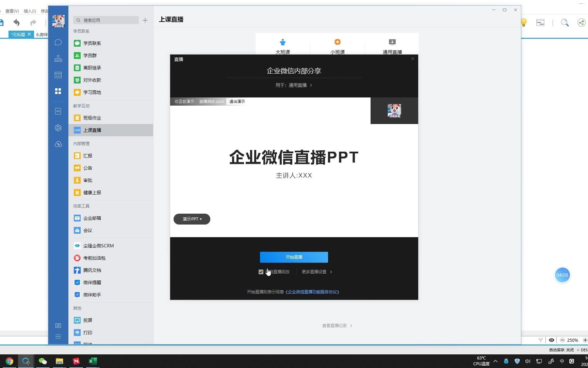Viewport: 588px width, 368px height.
Task: Open 查看直播记录 link
Action: [x=337, y=326]
